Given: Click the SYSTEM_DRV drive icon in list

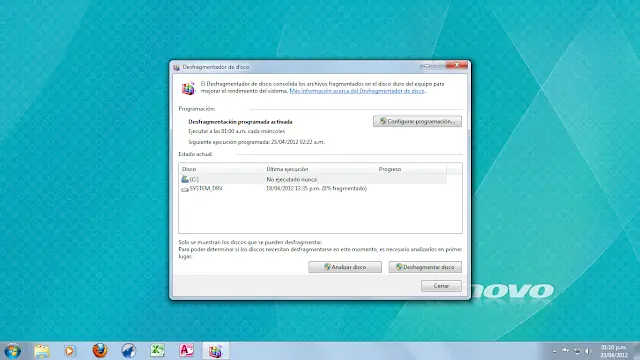Looking at the screenshot, I should click(x=185, y=189).
